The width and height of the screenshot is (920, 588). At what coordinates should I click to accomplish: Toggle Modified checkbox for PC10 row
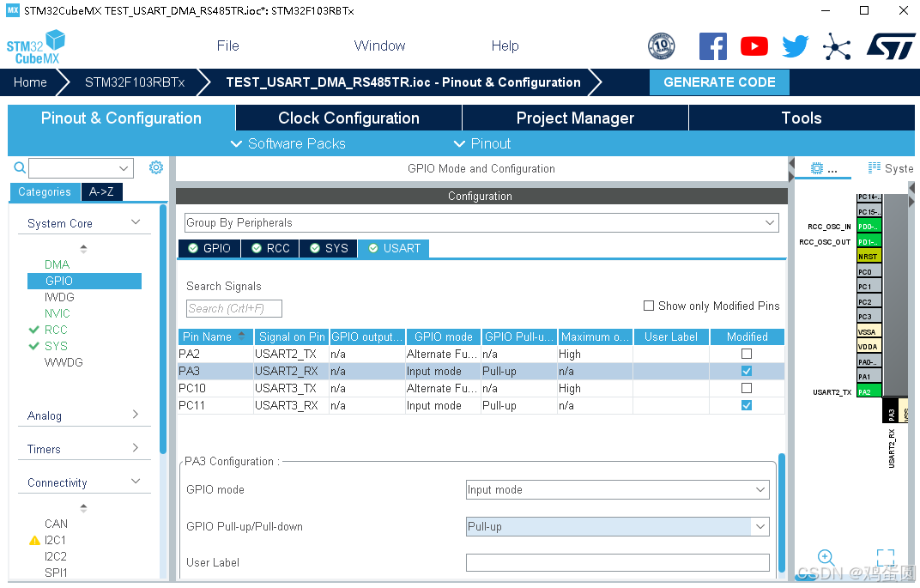(747, 388)
